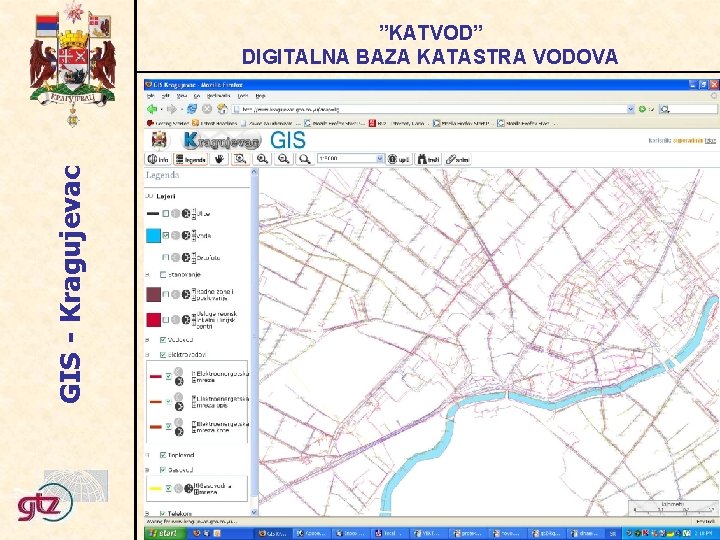Uncheck the yellow Gasovodna mreža layer checkbox
720x540 pixels.
coord(169,489)
